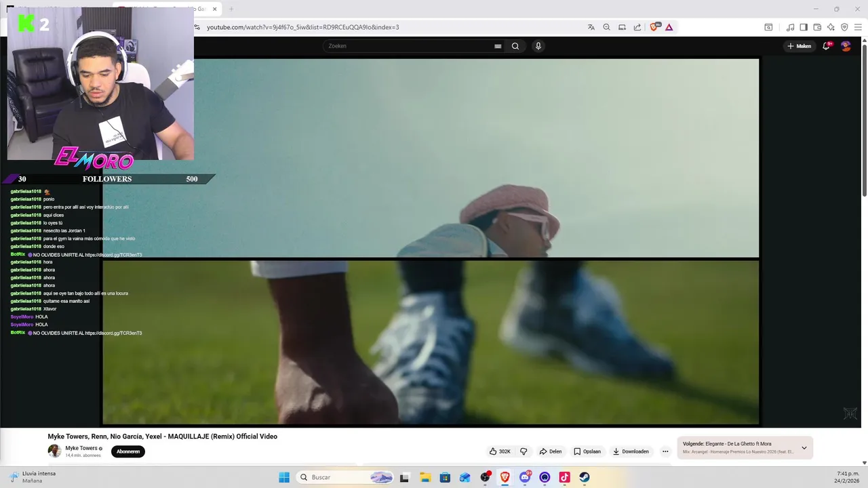868x488 pixels.
Task: Click the Maken create button
Action: tap(800, 46)
